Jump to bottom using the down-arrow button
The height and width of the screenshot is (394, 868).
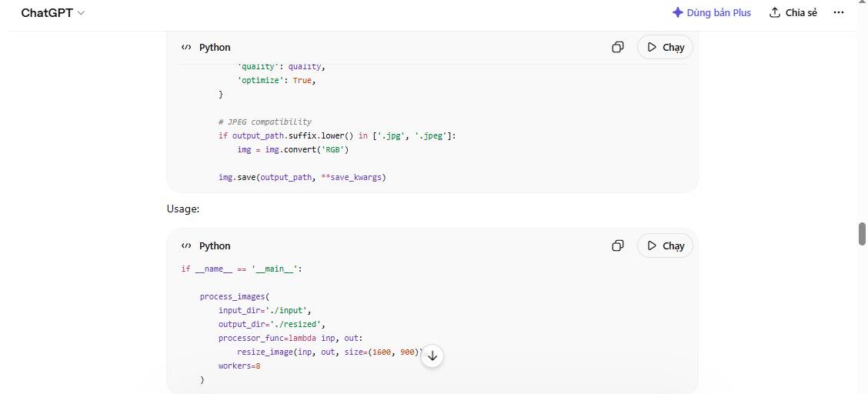[x=432, y=356]
